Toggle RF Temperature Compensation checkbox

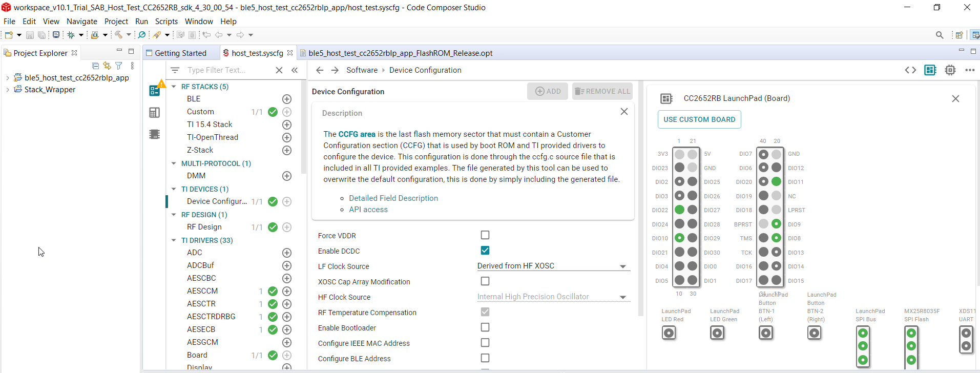[x=485, y=312]
